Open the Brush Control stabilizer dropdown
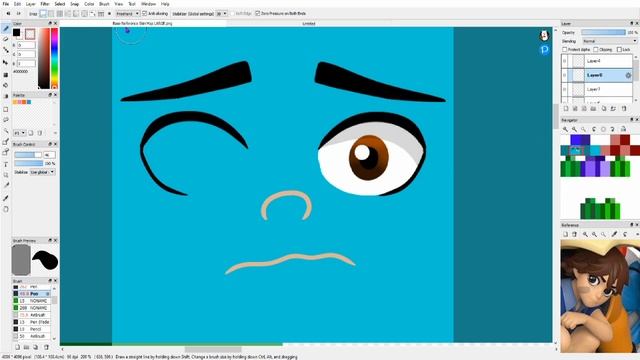Viewport: 640px width, 360px height. (42, 172)
